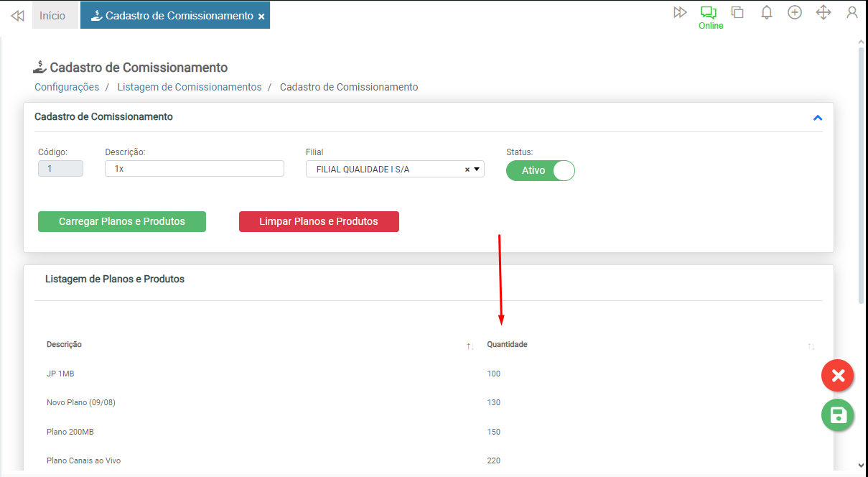Switch to the Início tab
The height and width of the screenshot is (477, 868).
52,15
